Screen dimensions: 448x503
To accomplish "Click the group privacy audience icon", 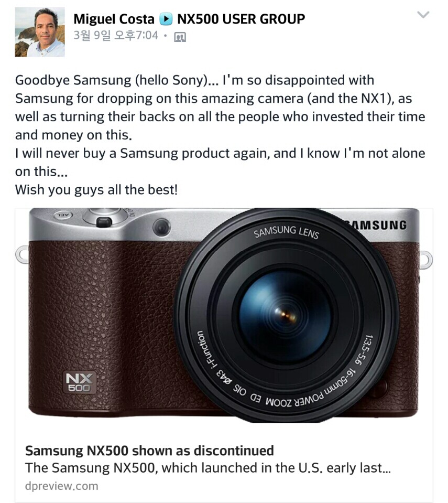I will [180, 37].
